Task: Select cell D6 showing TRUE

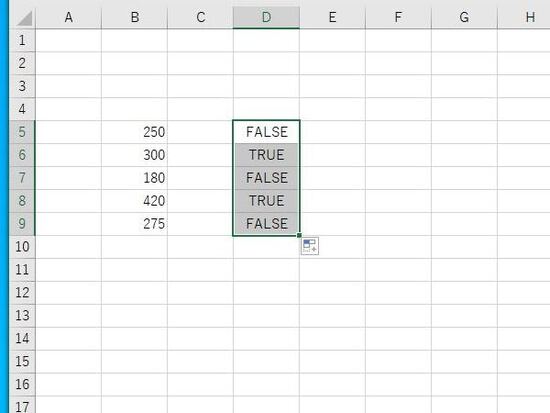Action: (266, 155)
